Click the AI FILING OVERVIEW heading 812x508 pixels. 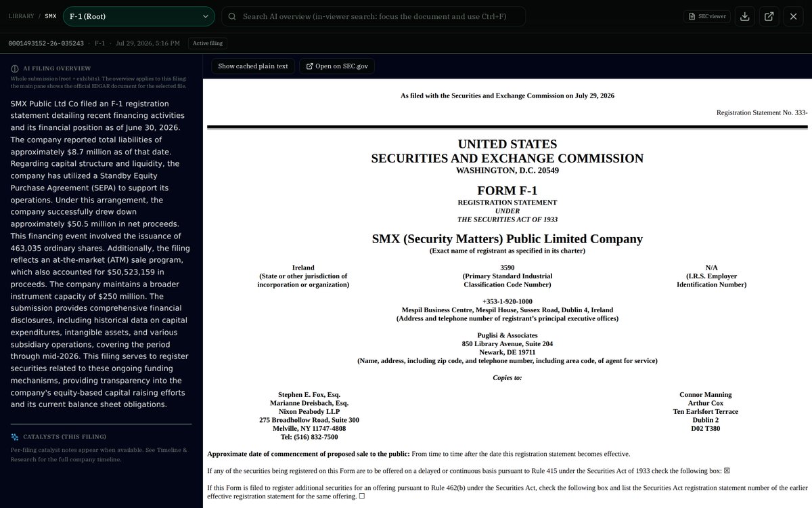pyautogui.click(x=57, y=68)
